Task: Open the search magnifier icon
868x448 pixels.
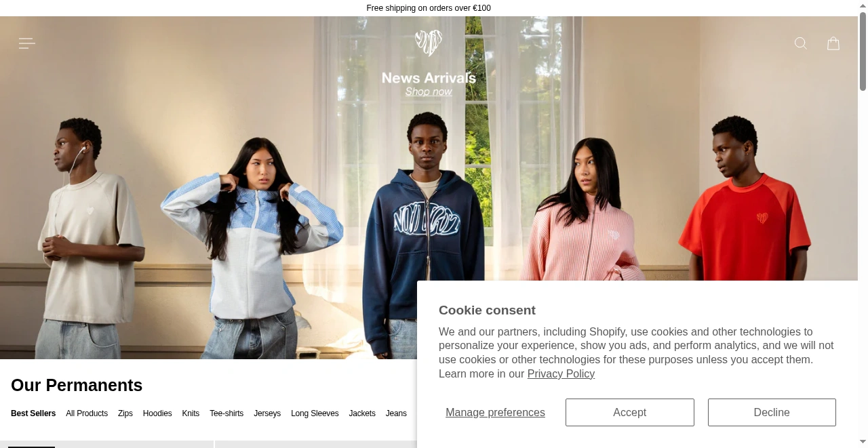Action: point(801,43)
